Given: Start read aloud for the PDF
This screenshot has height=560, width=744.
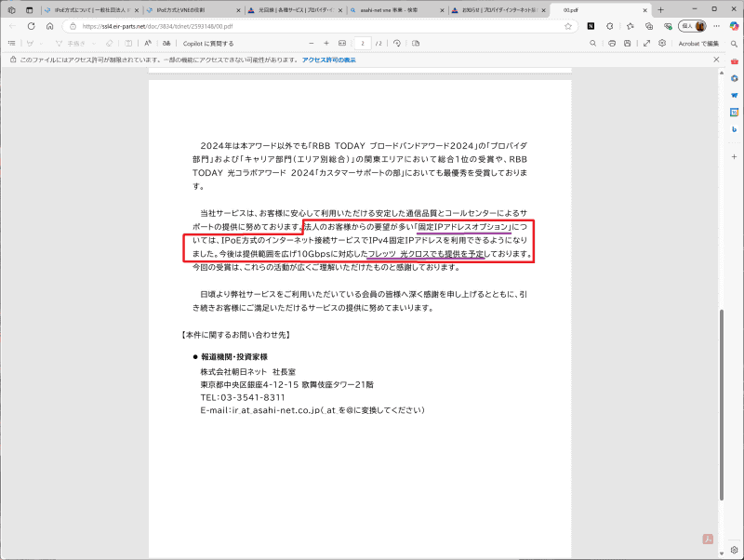Looking at the screenshot, I should point(147,43).
